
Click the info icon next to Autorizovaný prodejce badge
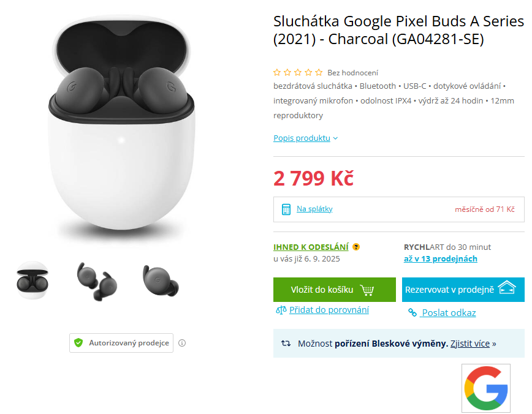(182, 343)
